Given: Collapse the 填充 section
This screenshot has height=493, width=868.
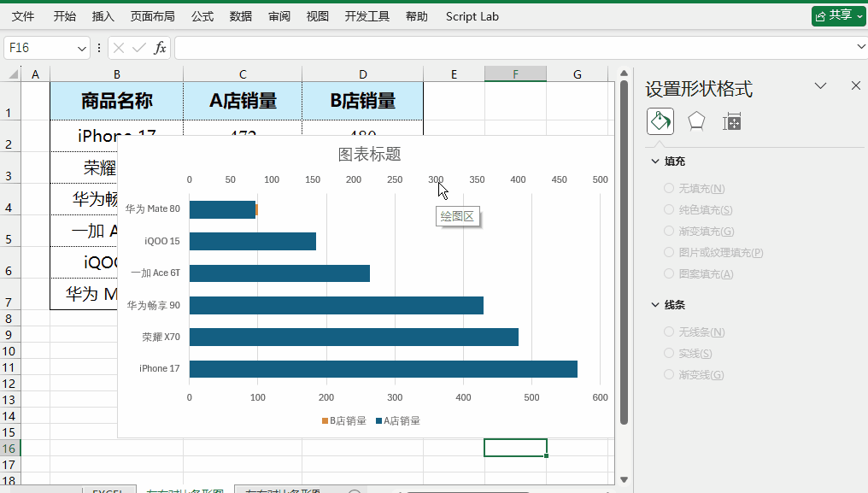Looking at the screenshot, I should point(655,161).
